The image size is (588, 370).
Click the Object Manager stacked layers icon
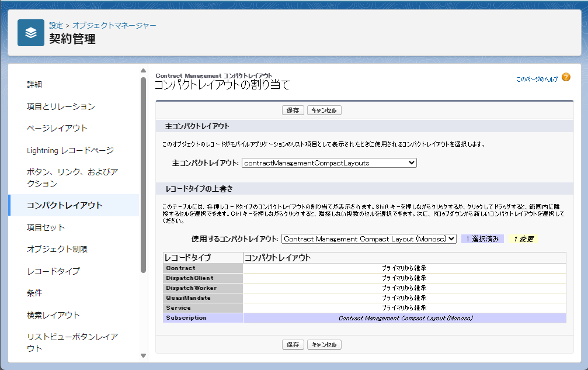[x=31, y=33]
